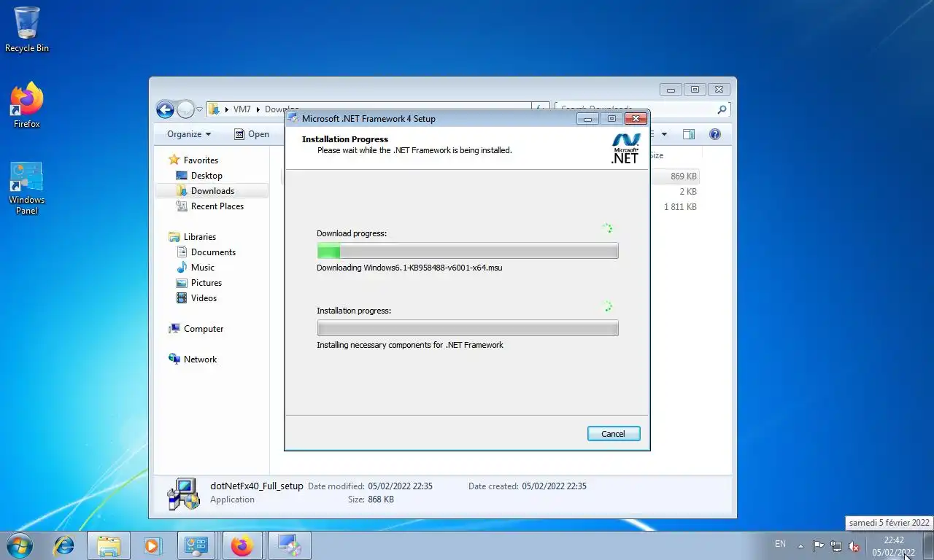The height and width of the screenshot is (560, 934).
Task: Switch to the .NET setup taskbar item
Action: point(288,545)
